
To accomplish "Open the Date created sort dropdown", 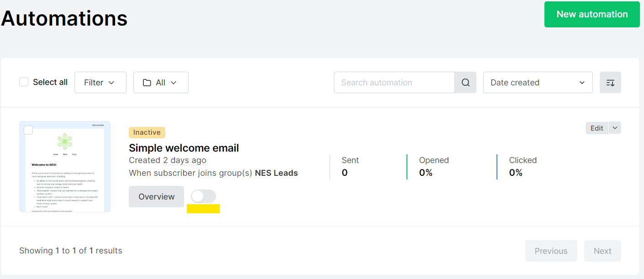I will [x=538, y=83].
